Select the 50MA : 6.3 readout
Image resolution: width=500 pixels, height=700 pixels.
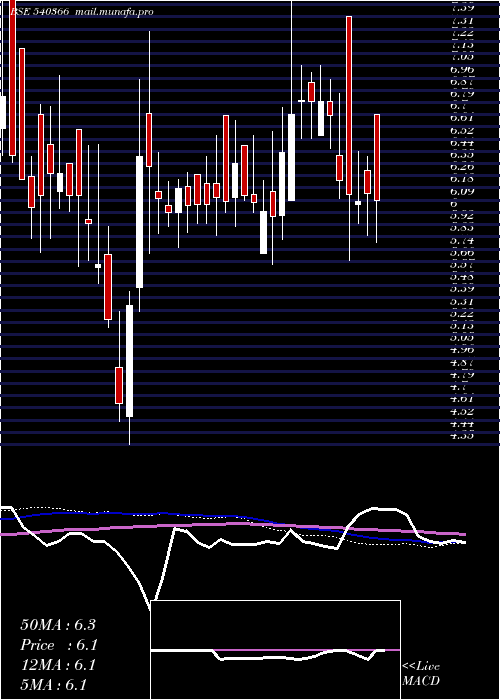click(x=58, y=625)
